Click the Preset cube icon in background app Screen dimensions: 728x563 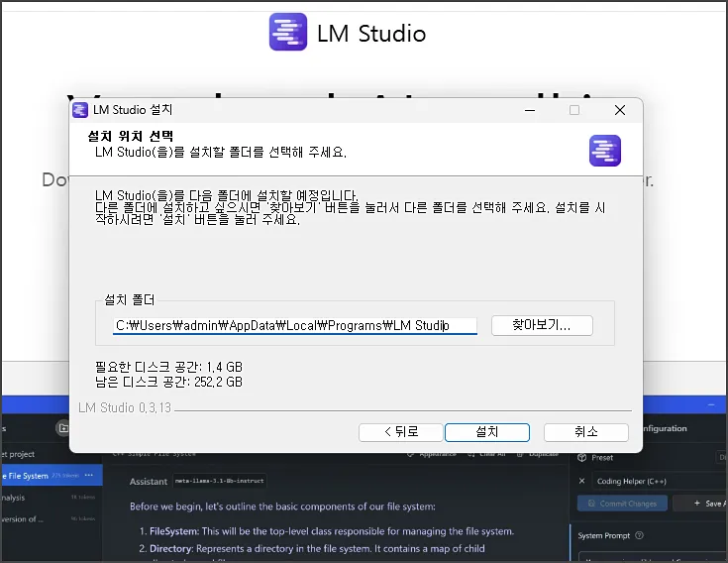click(581, 458)
